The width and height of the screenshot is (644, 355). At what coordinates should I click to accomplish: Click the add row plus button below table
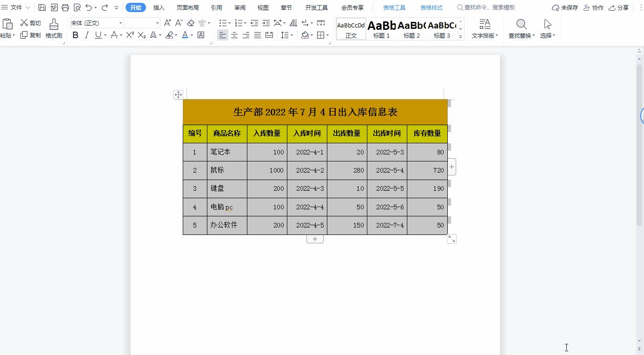315,238
